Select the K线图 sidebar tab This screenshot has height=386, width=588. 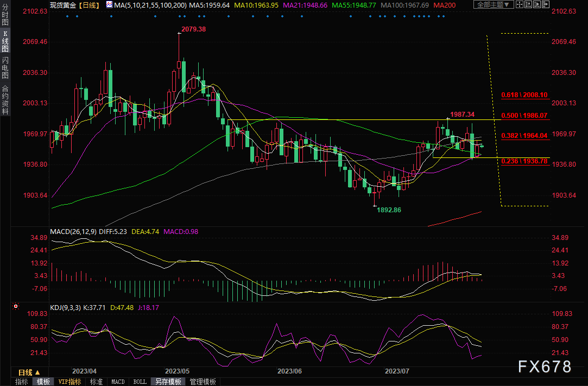[5, 42]
